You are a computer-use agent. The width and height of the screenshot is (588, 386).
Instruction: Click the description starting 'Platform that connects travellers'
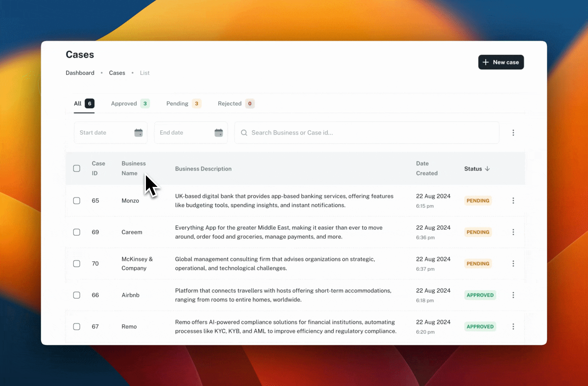coord(283,295)
